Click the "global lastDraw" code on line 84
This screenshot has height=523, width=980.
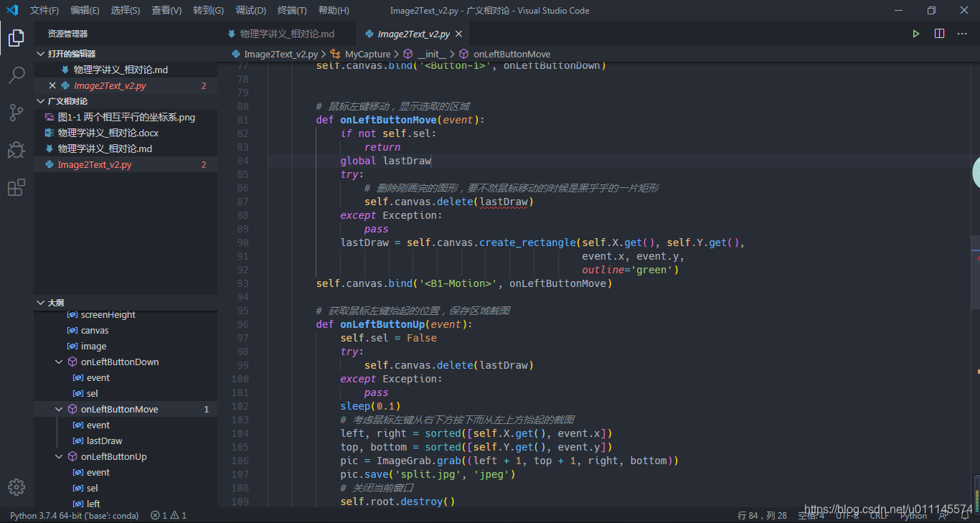coord(386,161)
